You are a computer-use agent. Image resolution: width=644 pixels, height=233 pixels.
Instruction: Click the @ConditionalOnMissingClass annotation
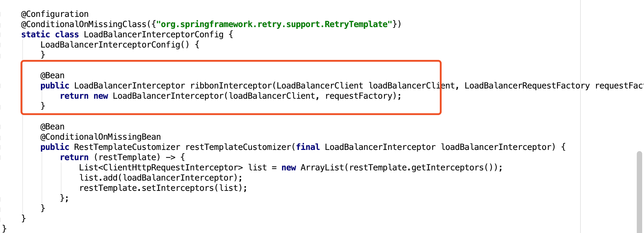pyautogui.click(x=83, y=24)
